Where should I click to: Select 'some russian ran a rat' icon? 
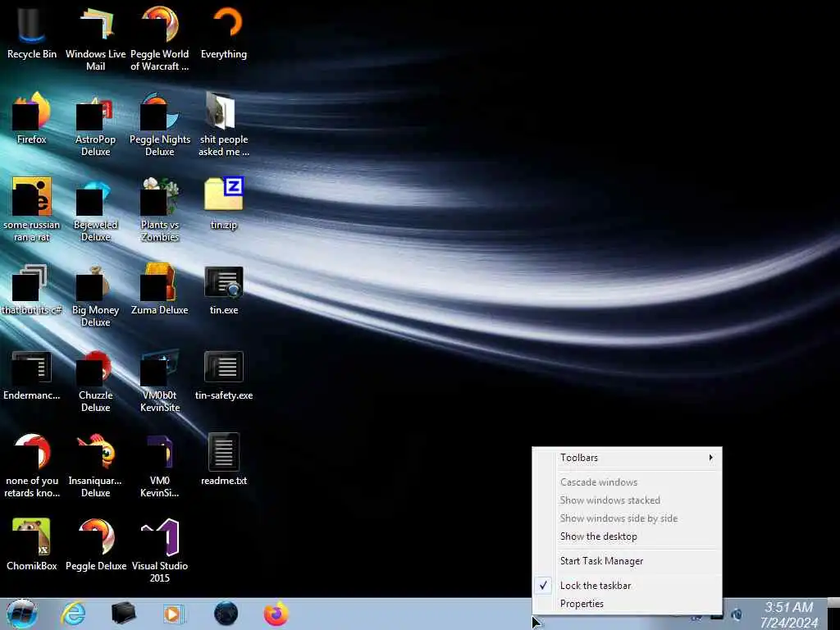click(x=32, y=209)
